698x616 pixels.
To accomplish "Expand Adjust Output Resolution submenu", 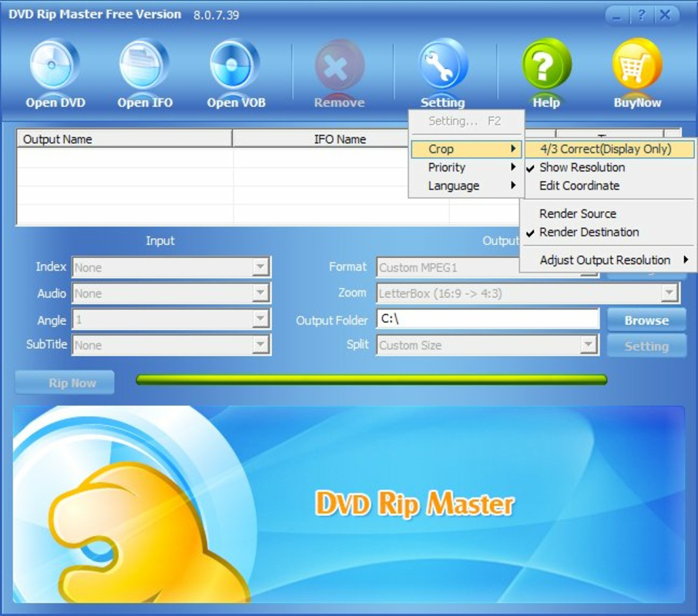I will (609, 260).
